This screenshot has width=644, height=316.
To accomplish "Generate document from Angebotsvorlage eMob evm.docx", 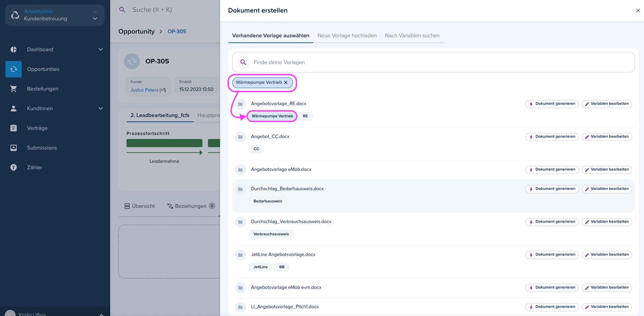I will point(552,288).
